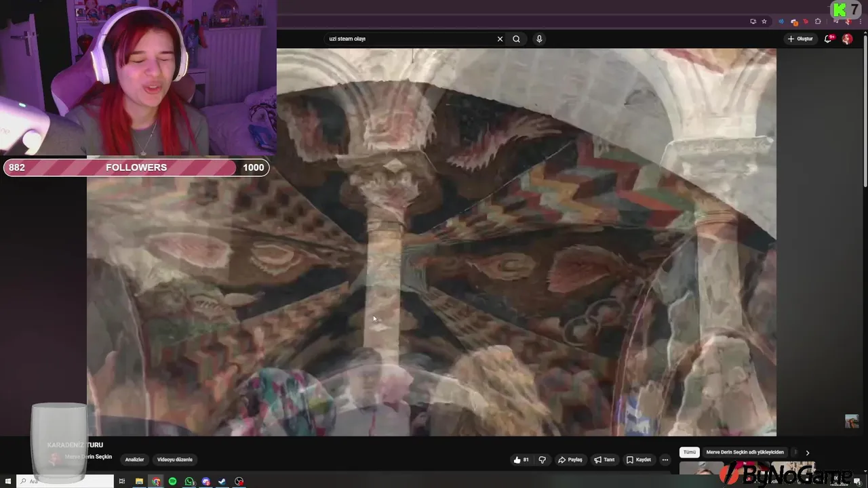868x488 pixels.
Task: Open OBS Studio from the taskbar
Action: [x=239, y=481]
